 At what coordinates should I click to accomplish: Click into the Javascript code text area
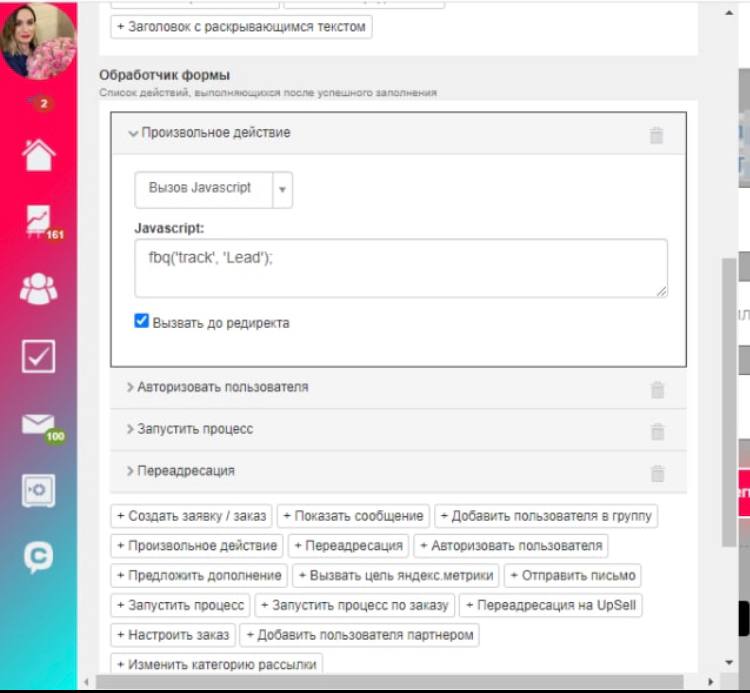coord(401,268)
